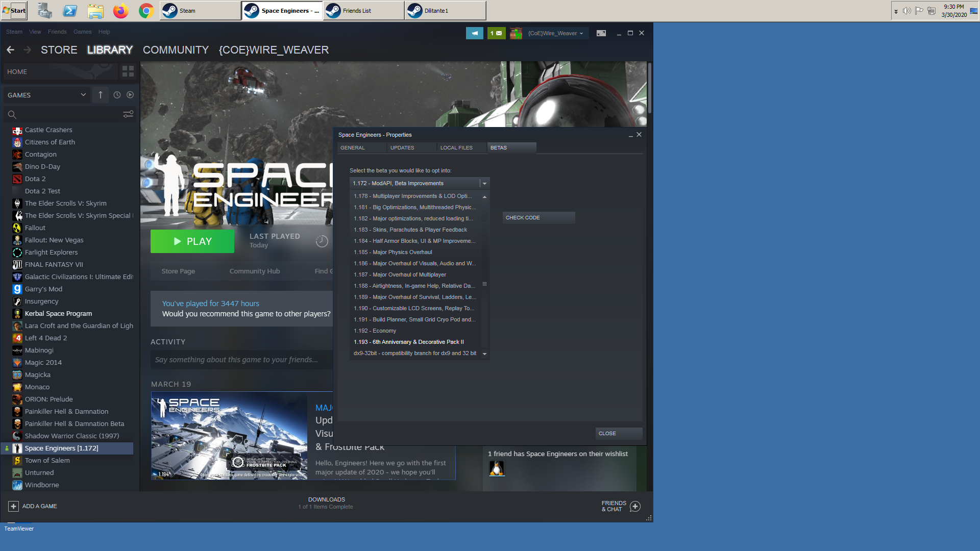Click the Steam announcements megaphone icon
The width and height of the screenshot is (980, 551).
click(x=474, y=33)
